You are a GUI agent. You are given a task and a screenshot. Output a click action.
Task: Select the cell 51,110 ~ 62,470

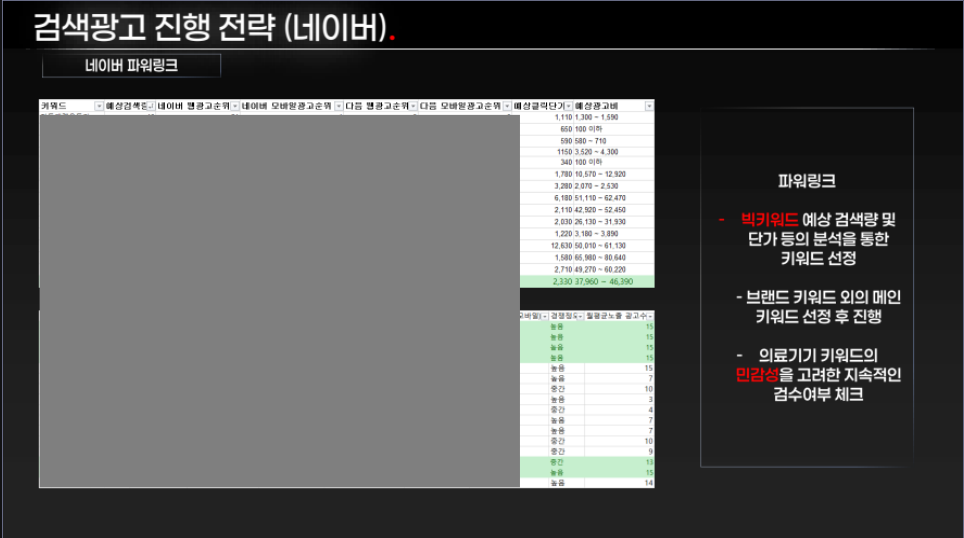[x=600, y=198]
